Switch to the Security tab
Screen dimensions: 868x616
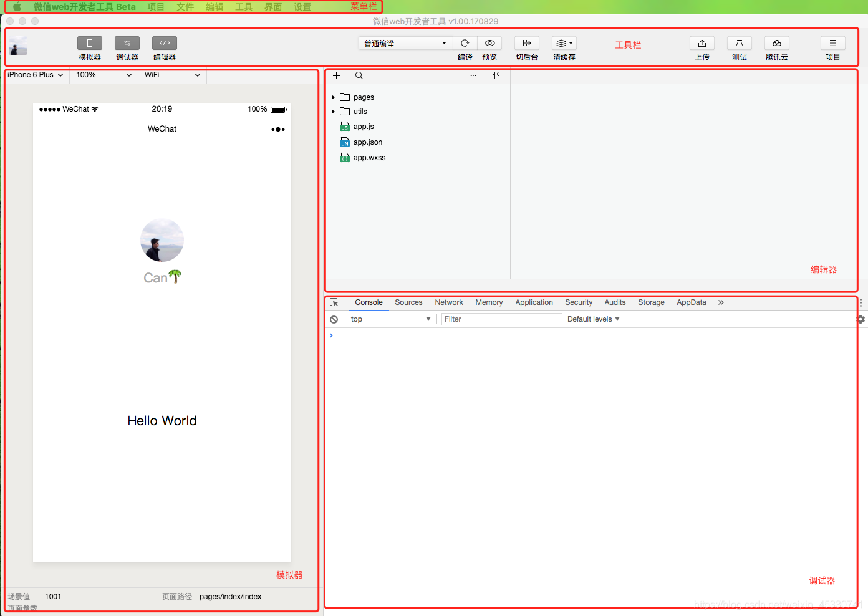pyautogui.click(x=579, y=302)
